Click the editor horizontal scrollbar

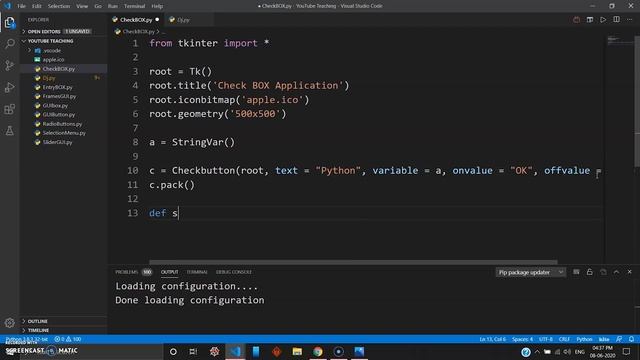pyautogui.click(x=353, y=262)
